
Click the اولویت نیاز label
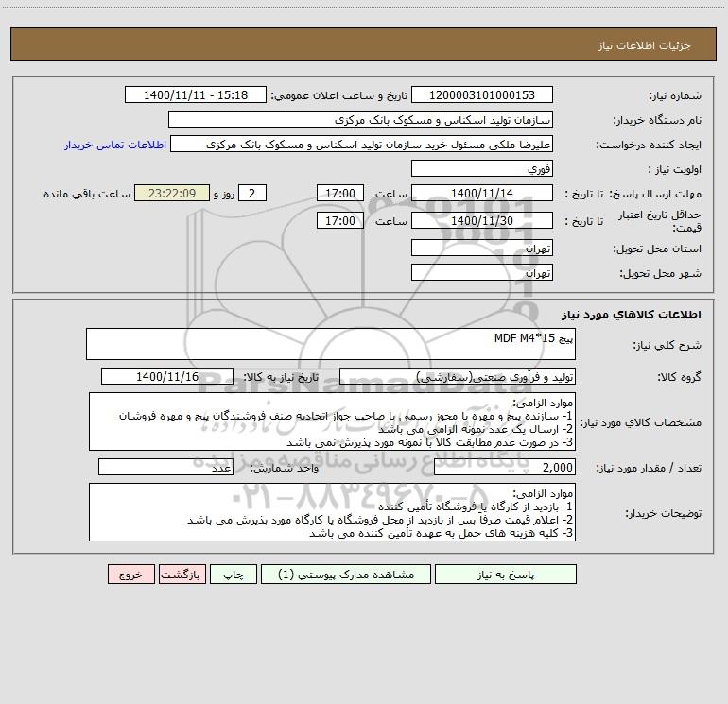click(675, 170)
